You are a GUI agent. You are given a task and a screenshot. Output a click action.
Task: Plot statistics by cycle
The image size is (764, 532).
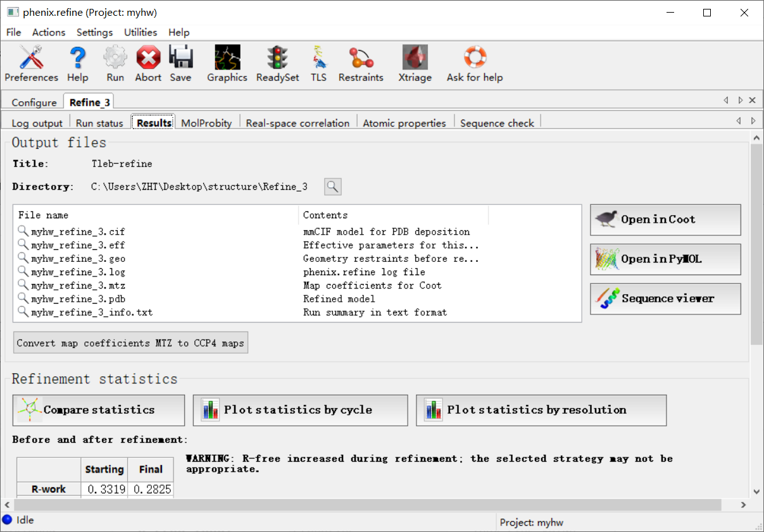(x=301, y=410)
